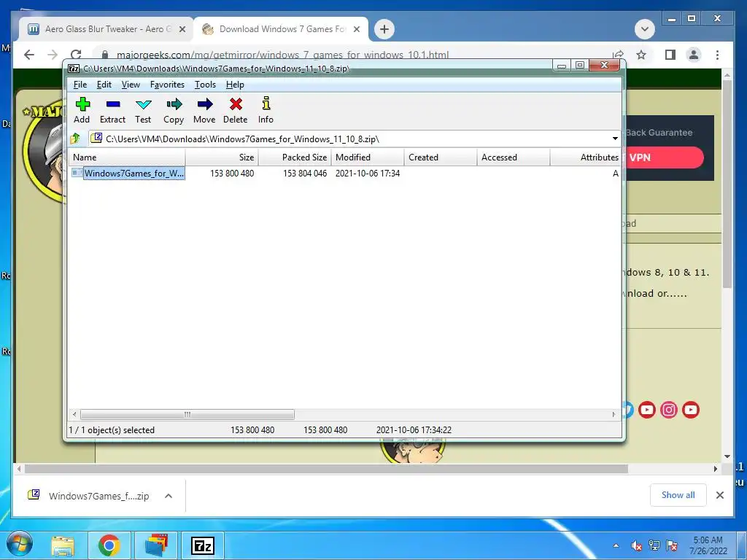Open the Help menu

tap(235, 85)
